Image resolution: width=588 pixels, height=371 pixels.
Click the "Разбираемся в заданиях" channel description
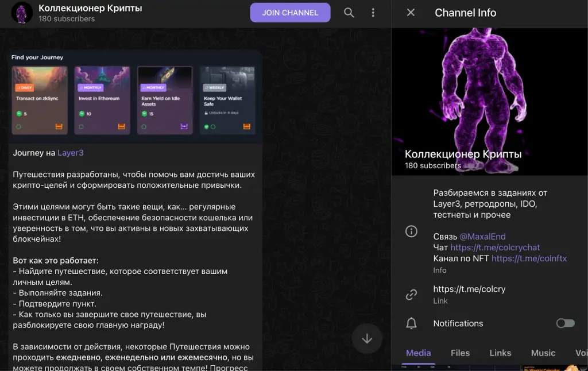490,204
